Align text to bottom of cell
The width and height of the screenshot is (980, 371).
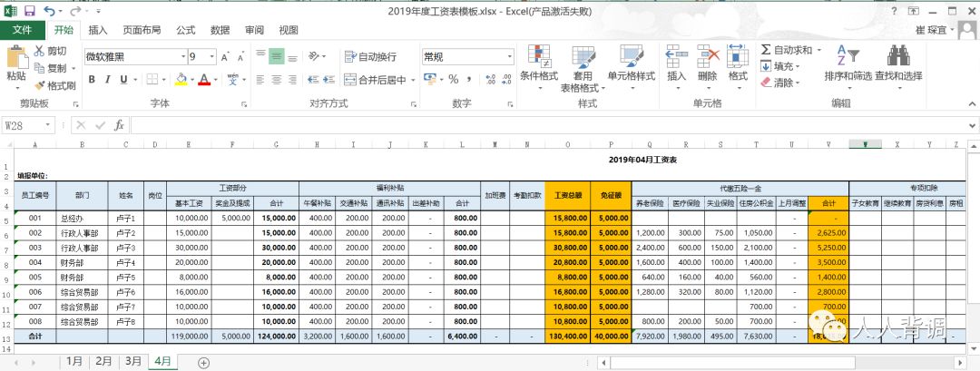click(292, 57)
